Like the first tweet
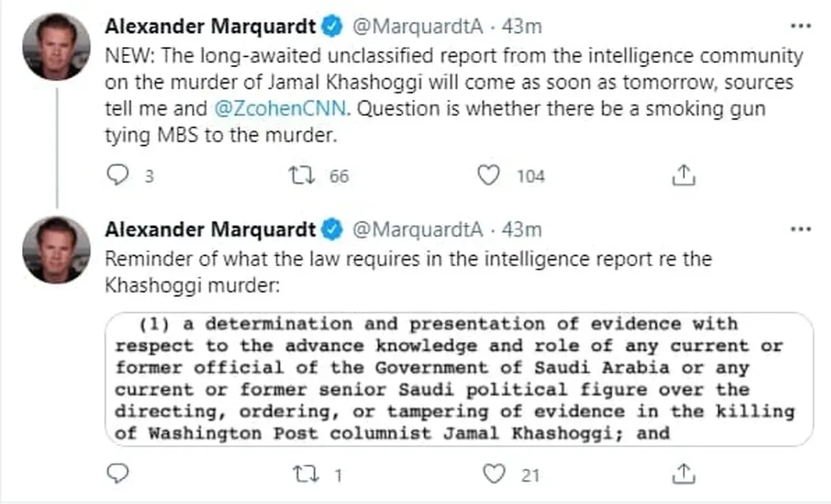Image resolution: width=831 pixels, height=504 pixels. 489,176
